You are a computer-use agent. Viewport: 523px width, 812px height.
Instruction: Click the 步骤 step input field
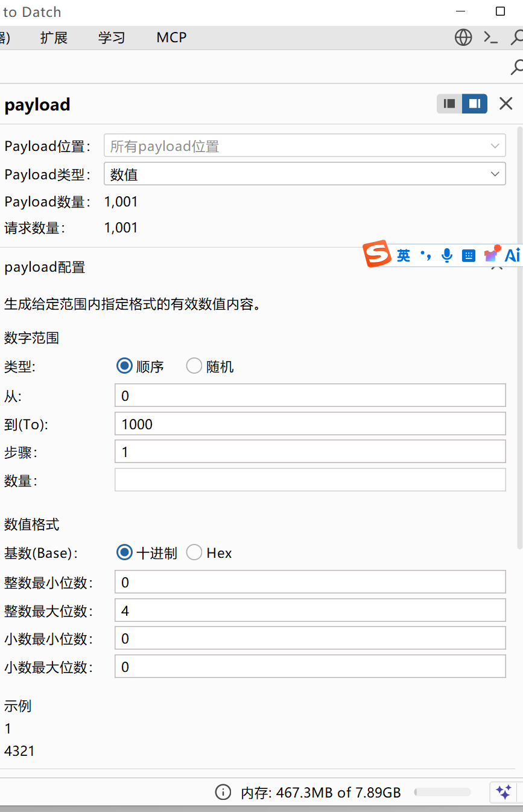tap(310, 452)
